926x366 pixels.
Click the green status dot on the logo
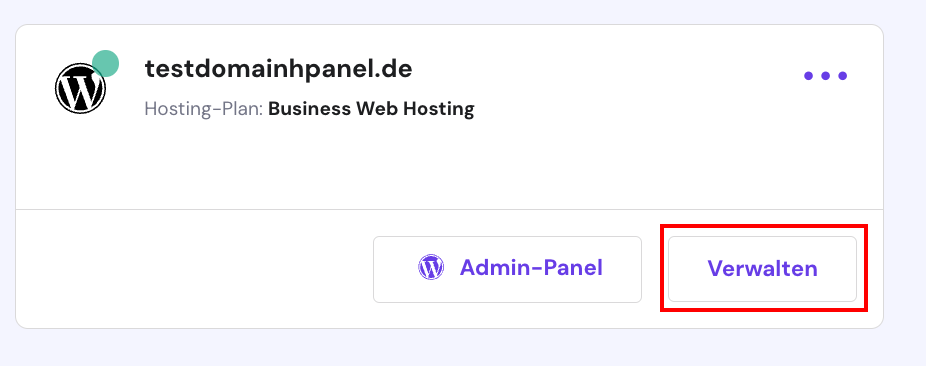coord(106,63)
